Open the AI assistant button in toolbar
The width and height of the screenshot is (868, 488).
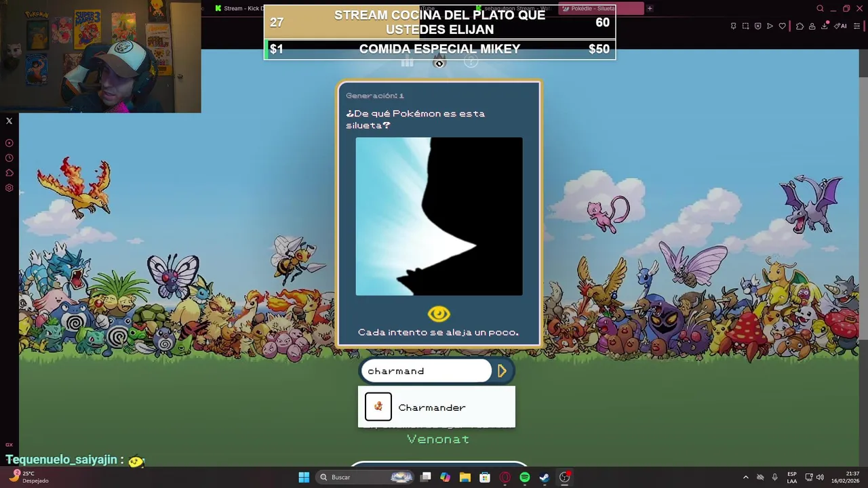point(841,26)
